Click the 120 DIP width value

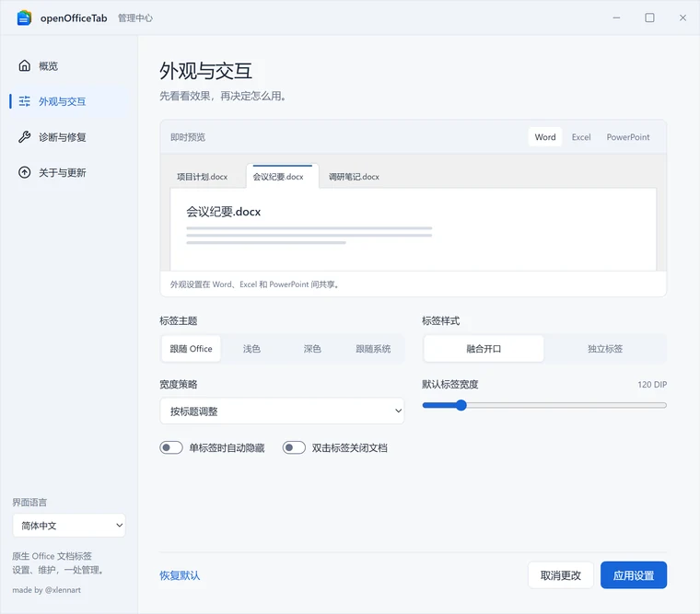click(x=652, y=385)
